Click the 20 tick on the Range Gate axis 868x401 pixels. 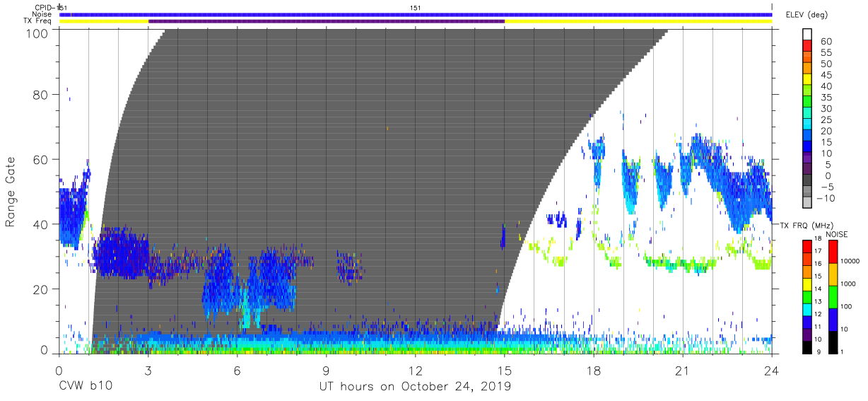coord(41,289)
